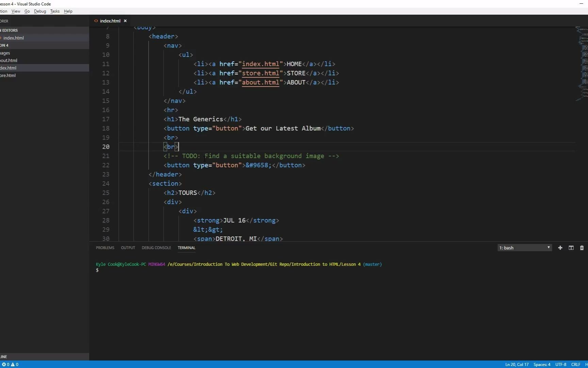Click line number 11 in gutter
The width and height of the screenshot is (588, 368).
[106, 64]
